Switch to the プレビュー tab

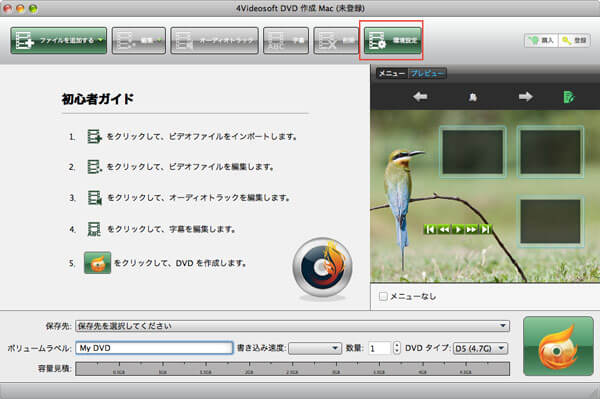tap(427, 73)
